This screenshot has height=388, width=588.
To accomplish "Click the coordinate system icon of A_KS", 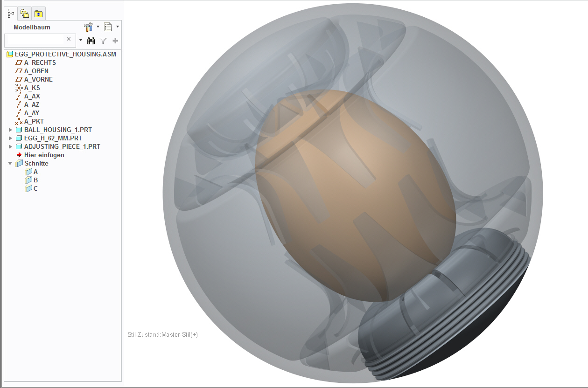I will pyautogui.click(x=19, y=88).
